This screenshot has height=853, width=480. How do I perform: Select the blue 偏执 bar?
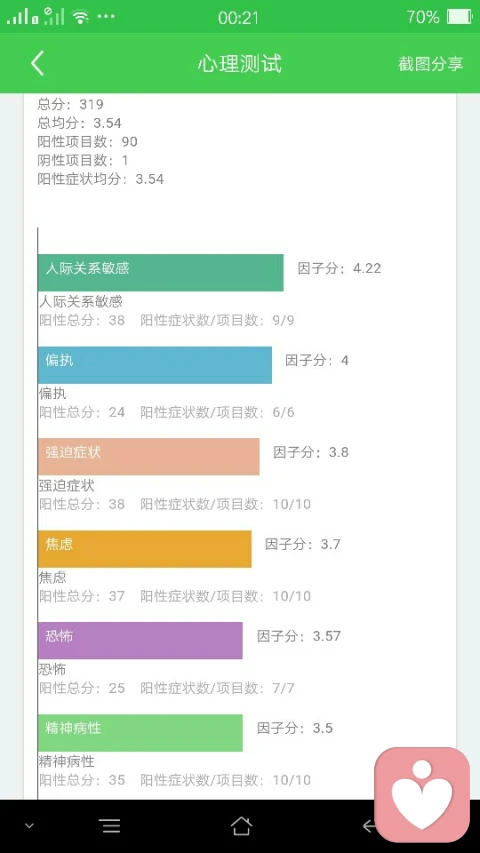point(155,365)
